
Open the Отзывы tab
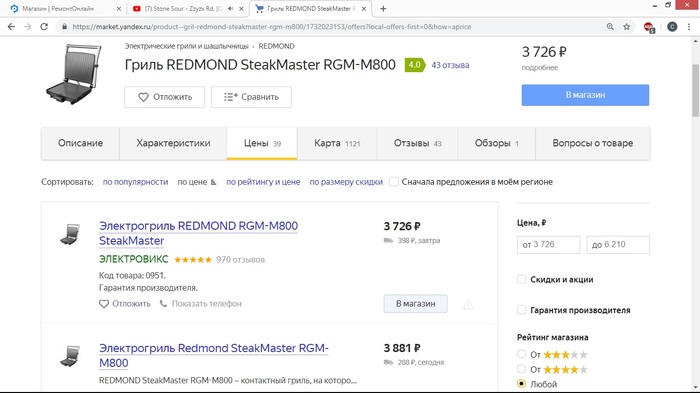pyautogui.click(x=417, y=143)
